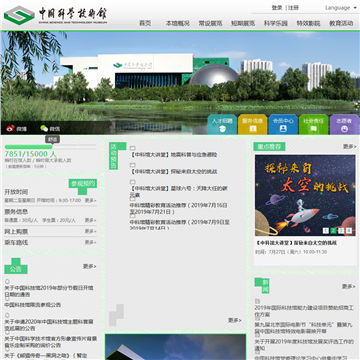Open the Weibo (微博) social link

click(x=16, y=129)
